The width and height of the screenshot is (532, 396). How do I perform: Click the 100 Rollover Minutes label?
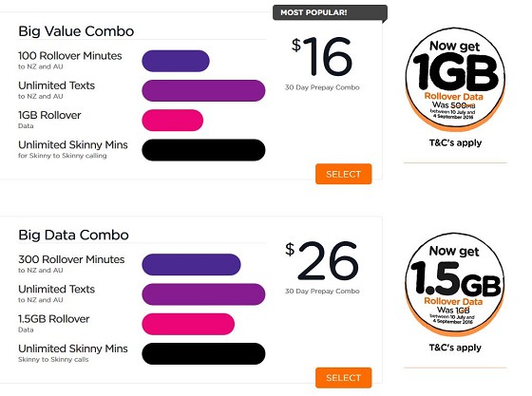point(70,56)
